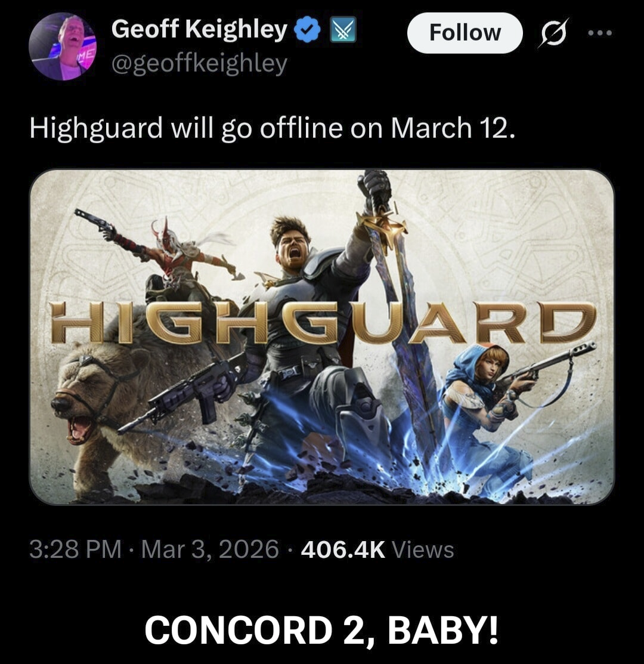Open Geoff Keighley's profile avatar
The width and height of the screenshot is (644, 664).
[63, 47]
